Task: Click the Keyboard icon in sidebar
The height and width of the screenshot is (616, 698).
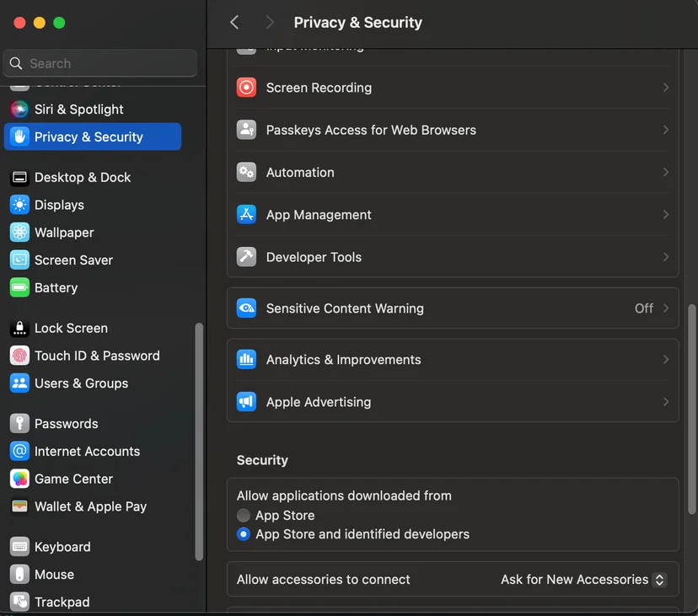Action: point(19,547)
